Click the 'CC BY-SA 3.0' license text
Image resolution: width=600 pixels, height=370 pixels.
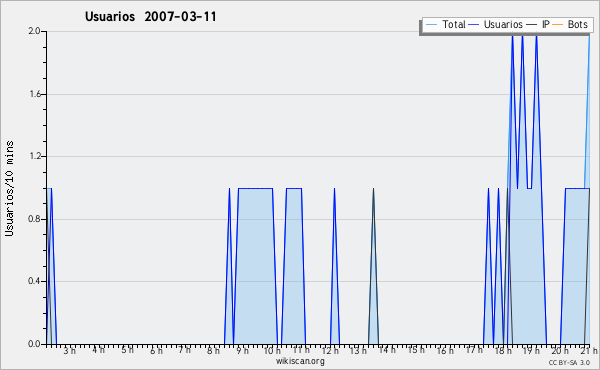(x=569, y=363)
